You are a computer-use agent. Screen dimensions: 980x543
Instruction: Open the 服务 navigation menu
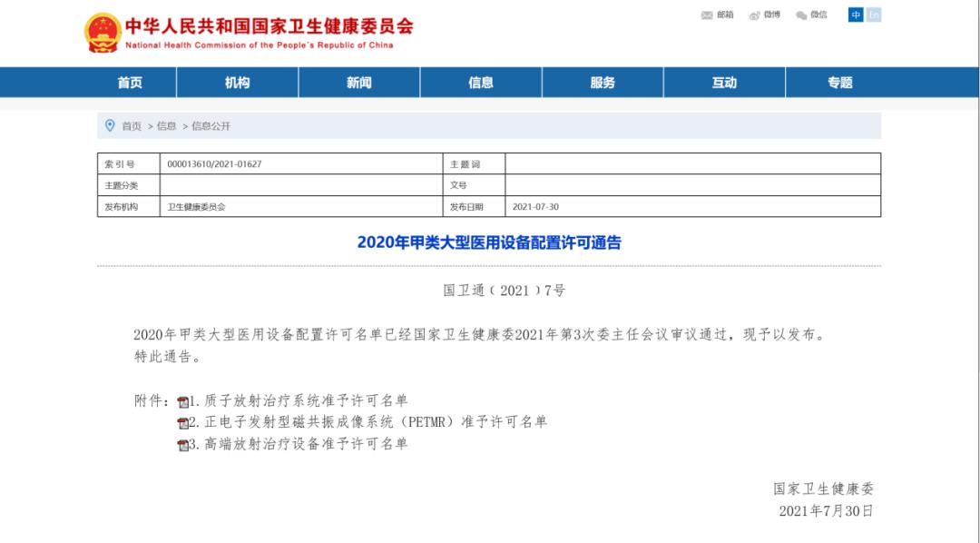click(x=603, y=82)
